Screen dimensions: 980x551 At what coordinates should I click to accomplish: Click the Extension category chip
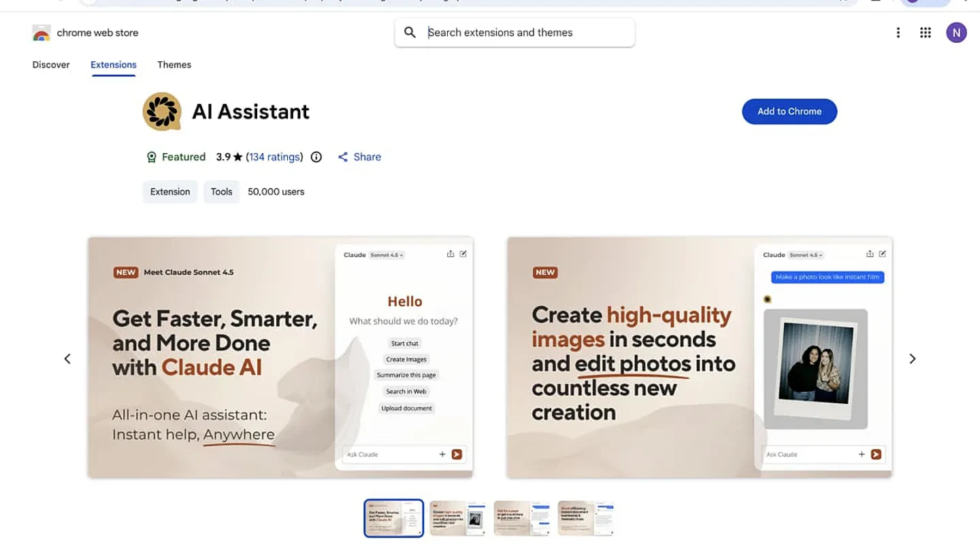point(170,192)
